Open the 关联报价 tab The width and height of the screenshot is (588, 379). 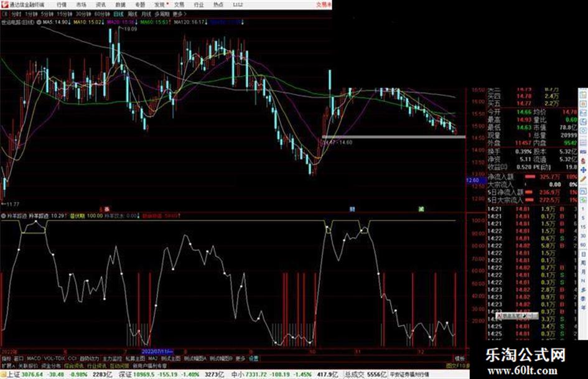(x=28, y=365)
